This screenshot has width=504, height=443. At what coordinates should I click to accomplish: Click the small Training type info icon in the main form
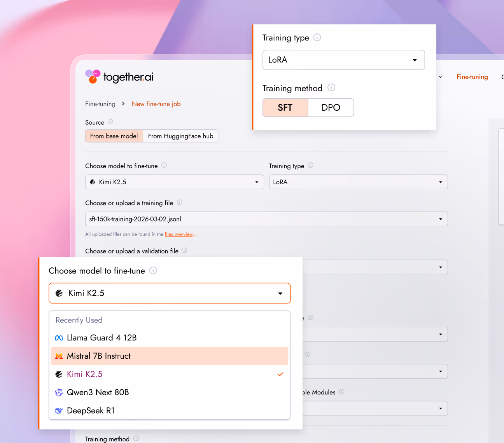point(311,165)
